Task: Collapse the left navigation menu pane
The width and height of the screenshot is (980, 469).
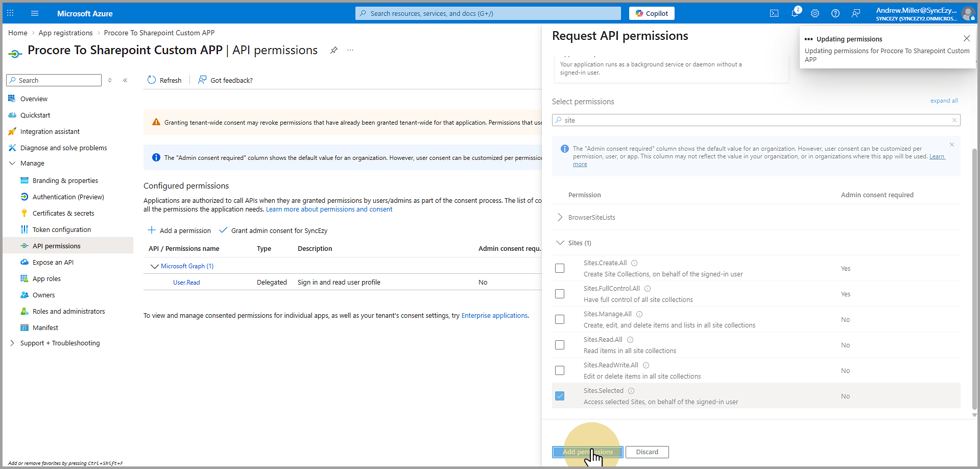Action: [125, 80]
